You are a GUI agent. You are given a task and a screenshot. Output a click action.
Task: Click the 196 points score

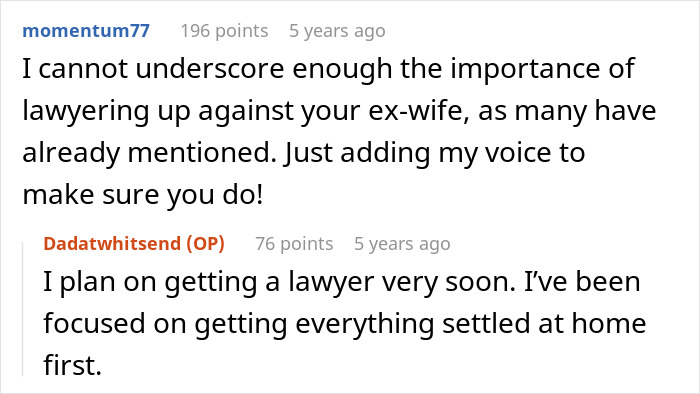pos(224,31)
